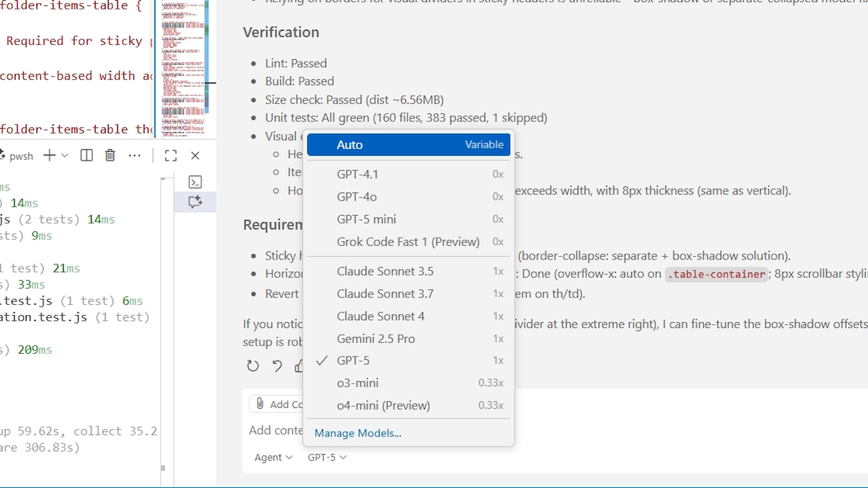Attach files using the paperclip icon
This screenshot has height=488, width=868.
(260, 403)
